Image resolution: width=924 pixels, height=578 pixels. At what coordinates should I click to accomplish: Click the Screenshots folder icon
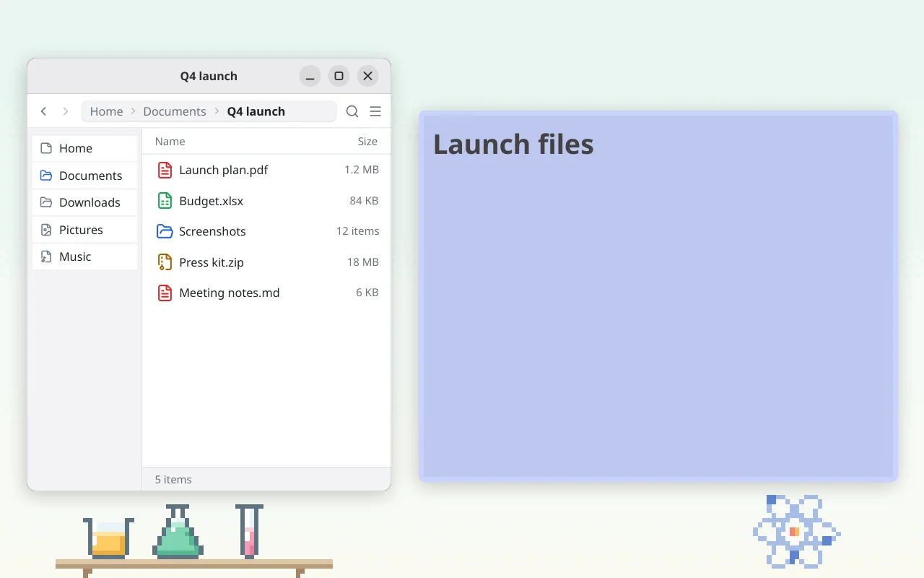click(165, 231)
